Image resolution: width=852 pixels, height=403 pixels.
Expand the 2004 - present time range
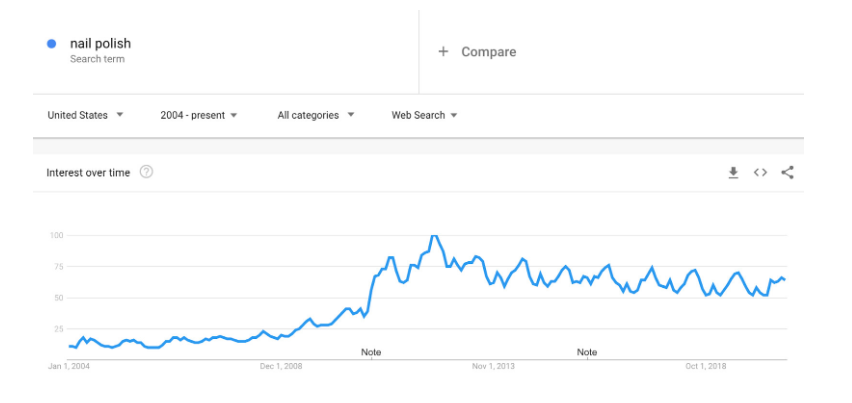[198, 115]
